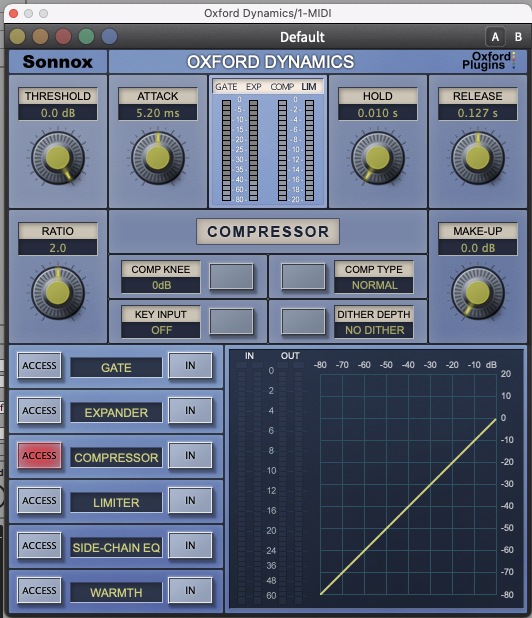Click the GATE section label
Viewport: 532px width, 618px height.
point(116,367)
